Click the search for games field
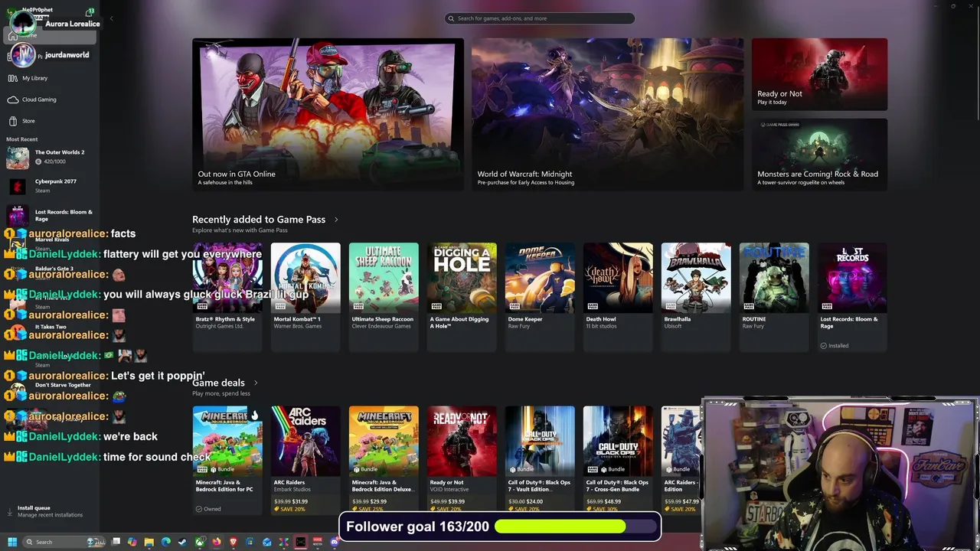This screenshot has width=980, height=551. 540,18
